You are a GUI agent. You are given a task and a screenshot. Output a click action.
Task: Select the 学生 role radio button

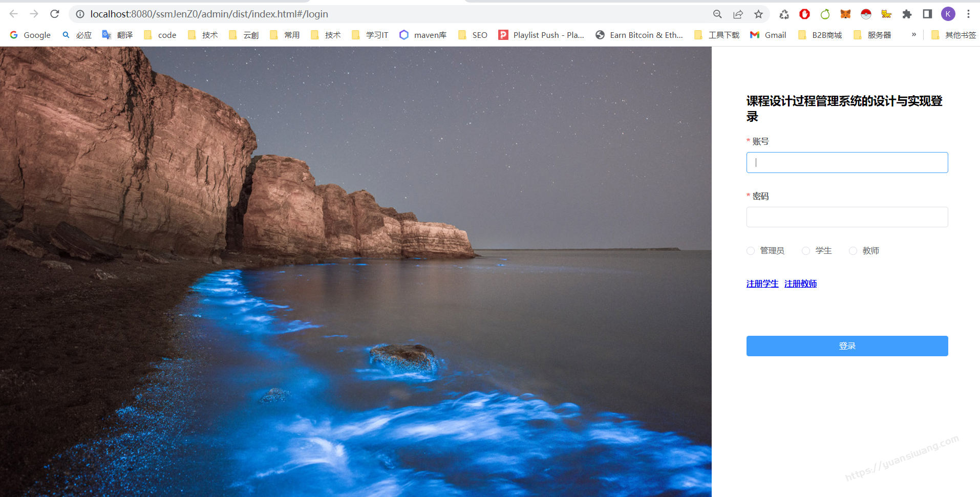pyautogui.click(x=806, y=251)
